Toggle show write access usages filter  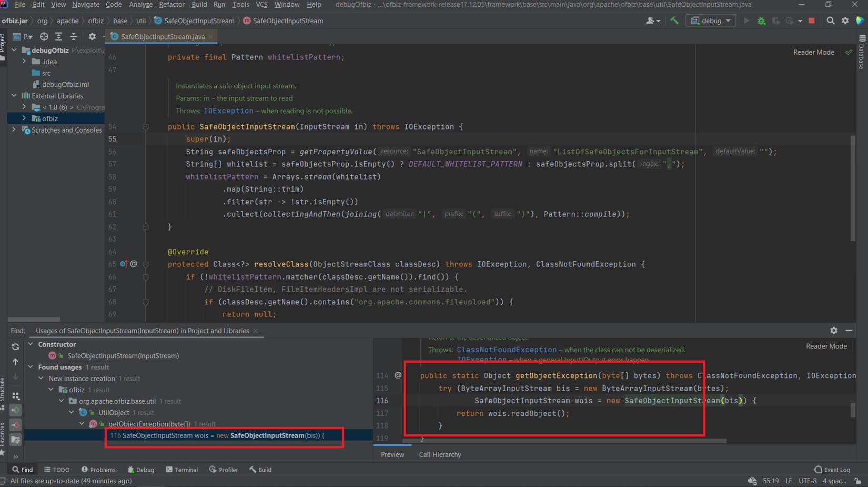pyautogui.click(x=15, y=425)
